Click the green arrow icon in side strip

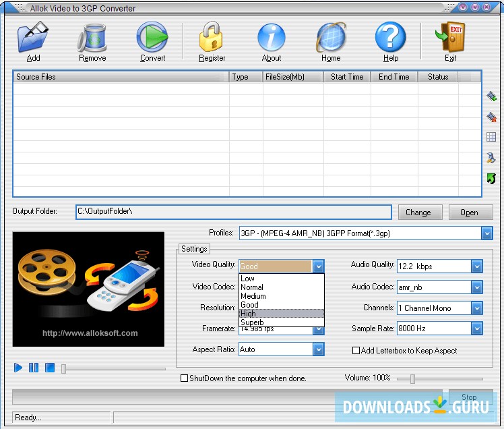(x=491, y=178)
